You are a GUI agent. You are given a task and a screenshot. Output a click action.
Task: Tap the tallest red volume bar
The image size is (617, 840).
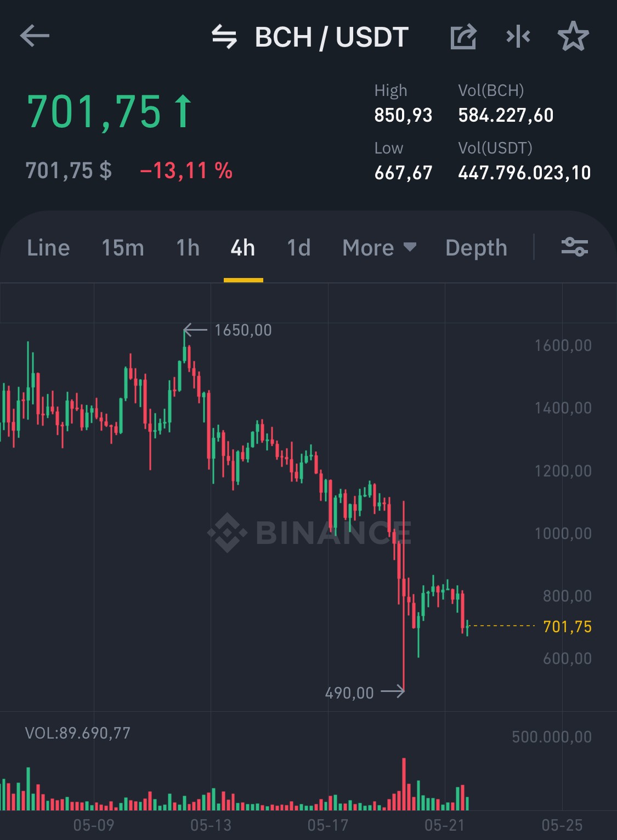[404, 784]
